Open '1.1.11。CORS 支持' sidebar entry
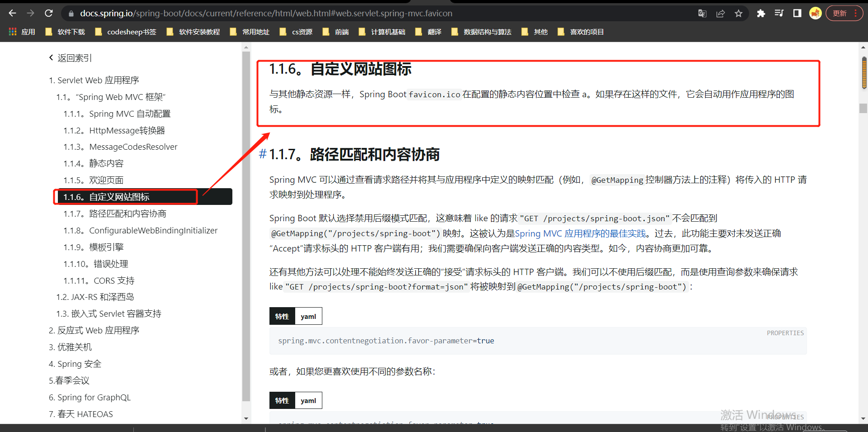868x432 pixels. pos(99,280)
